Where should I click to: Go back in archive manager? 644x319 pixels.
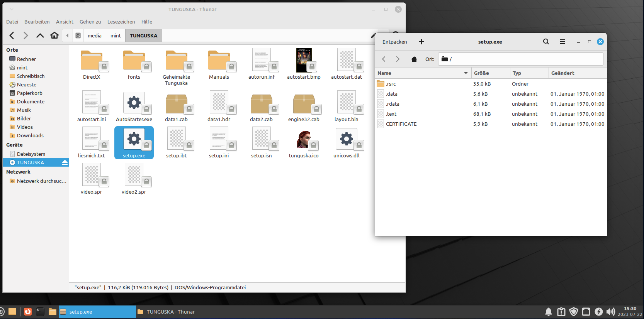pyautogui.click(x=384, y=59)
